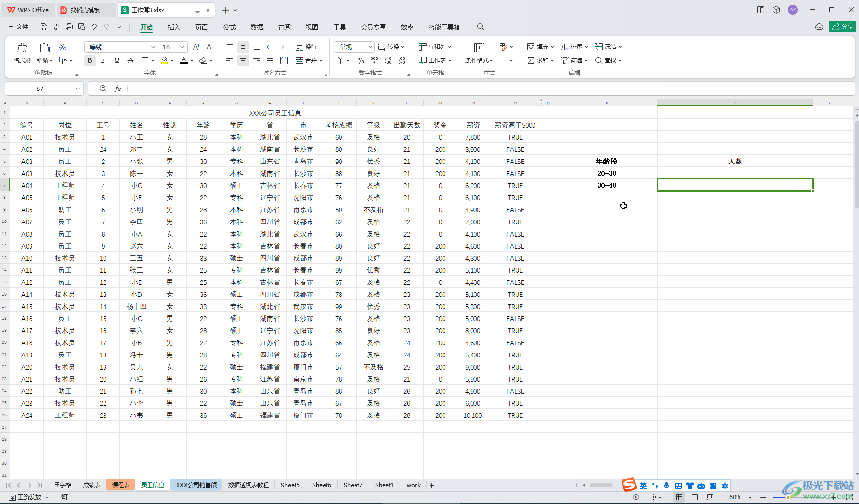Toggle Underline formatting
This screenshot has width=859, height=504.
coord(117,60)
